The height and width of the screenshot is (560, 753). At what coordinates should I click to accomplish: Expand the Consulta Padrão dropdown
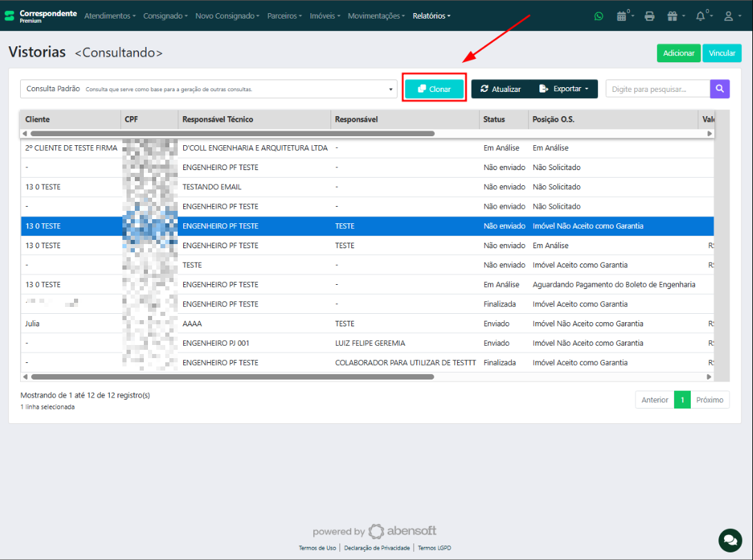[x=208, y=89]
